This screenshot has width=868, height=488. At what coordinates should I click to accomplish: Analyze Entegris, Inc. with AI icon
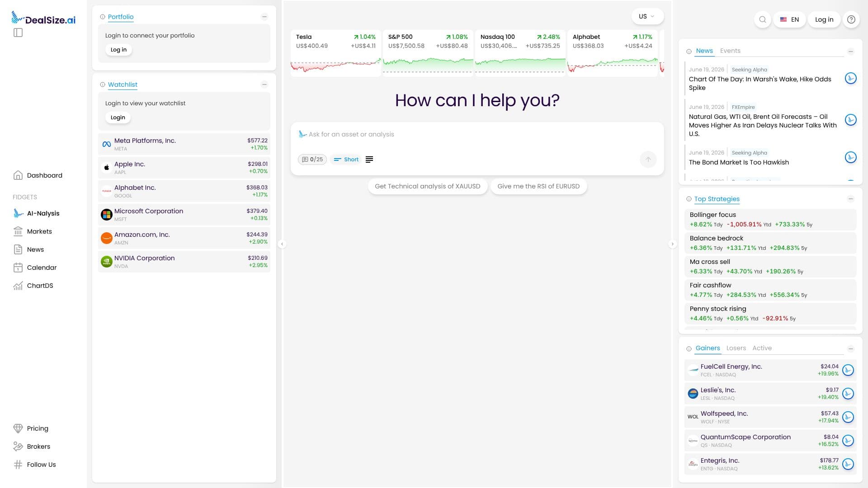tap(848, 464)
